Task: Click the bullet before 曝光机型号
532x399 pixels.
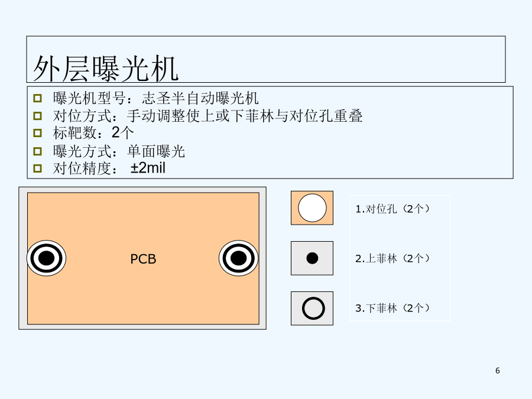Action: (38, 98)
